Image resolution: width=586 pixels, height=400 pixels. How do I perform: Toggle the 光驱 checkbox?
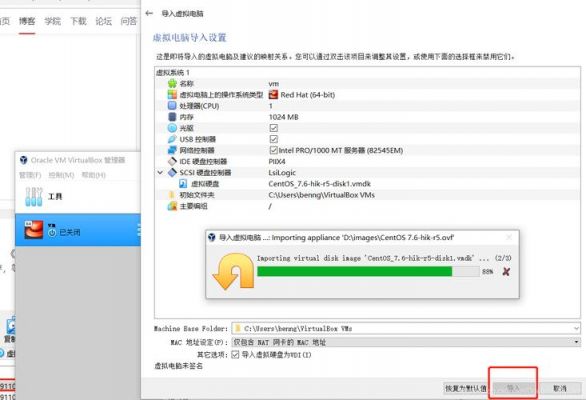coord(274,128)
